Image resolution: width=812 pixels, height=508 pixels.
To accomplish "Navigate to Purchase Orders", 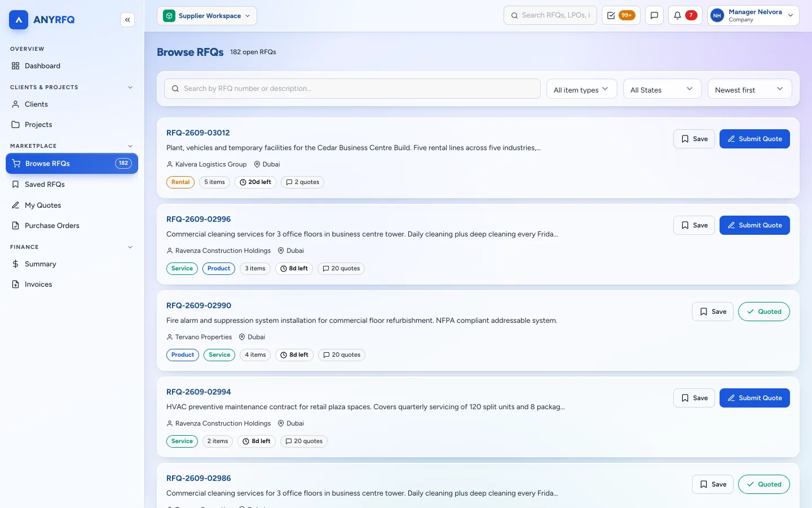I will (x=72, y=226).
